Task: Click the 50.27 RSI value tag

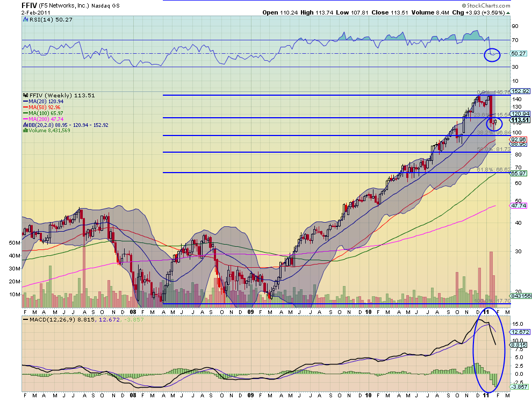Action: tap(518, 54)
